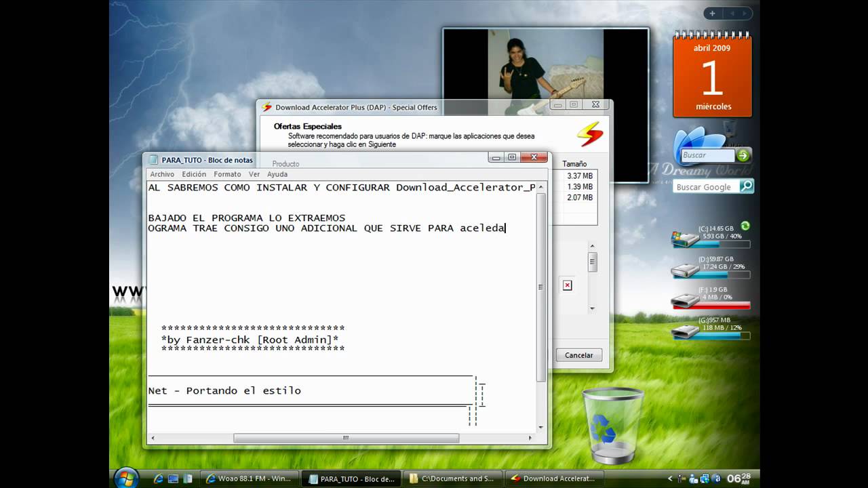Switch to Woao 88.1 FM taskbar window
This screenshot has height=488, width=868.
[248, 479]
